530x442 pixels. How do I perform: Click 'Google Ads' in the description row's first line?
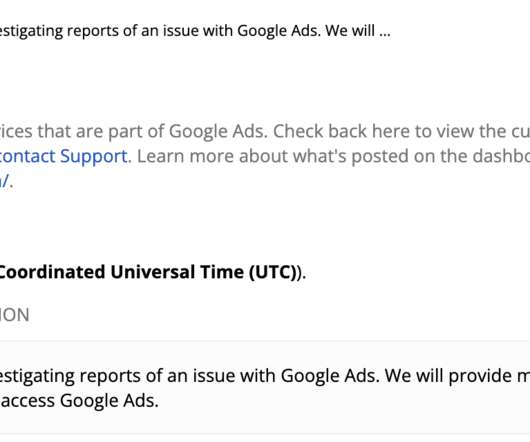328,376
